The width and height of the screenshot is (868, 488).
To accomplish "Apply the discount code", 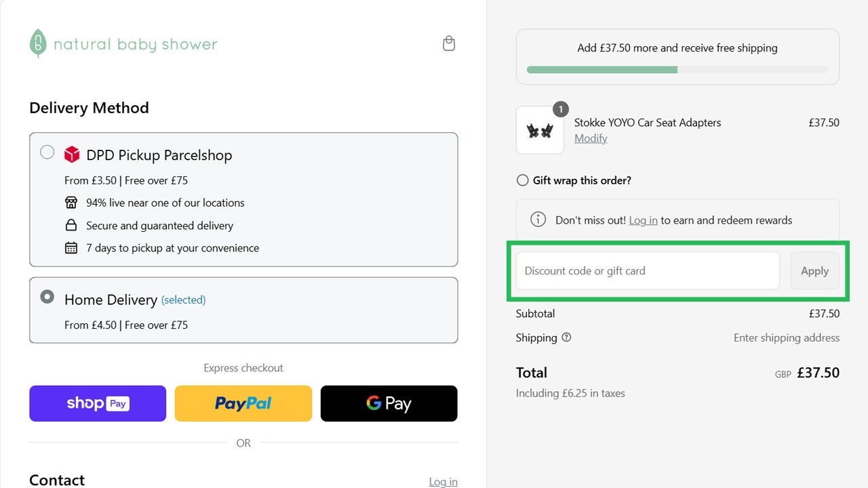I will (x=814, y=270).
